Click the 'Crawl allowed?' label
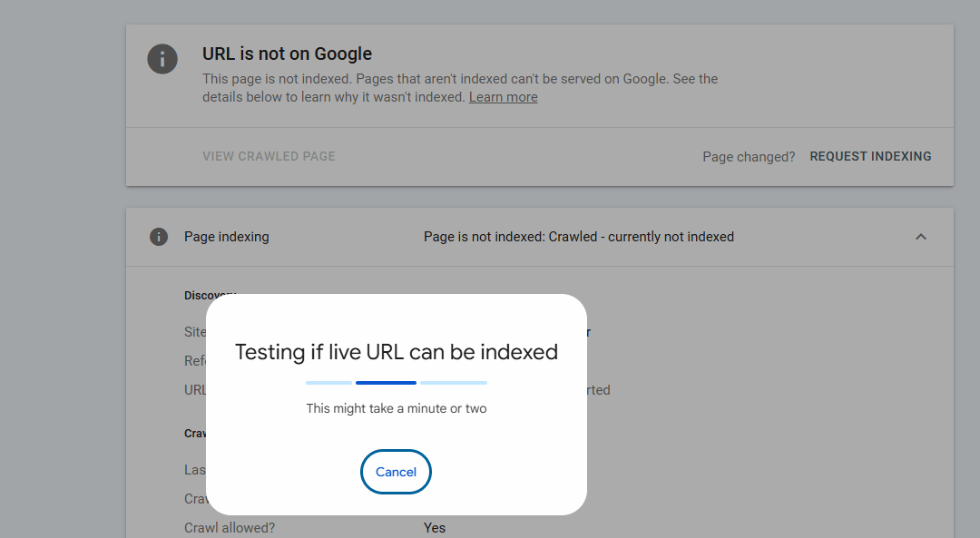Viewport: 980px width, 538px height. pyautogui.click(x=230, y=528)
